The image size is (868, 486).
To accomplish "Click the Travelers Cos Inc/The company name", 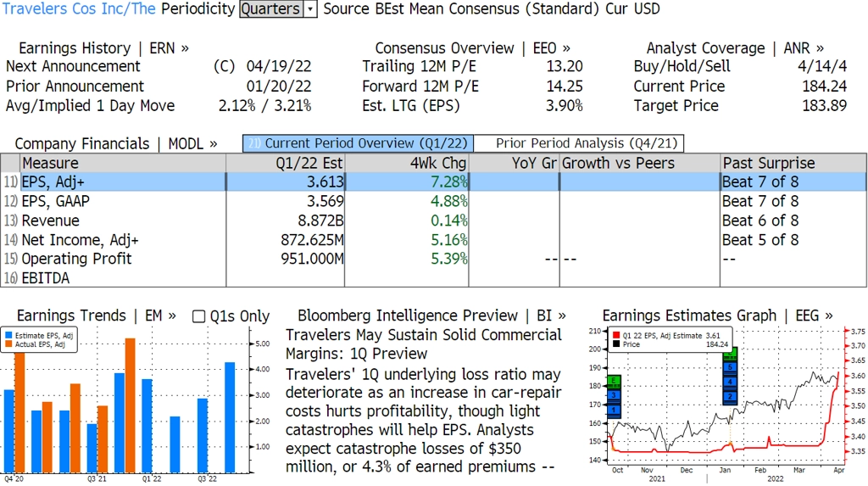I will (x=79, y=8).
